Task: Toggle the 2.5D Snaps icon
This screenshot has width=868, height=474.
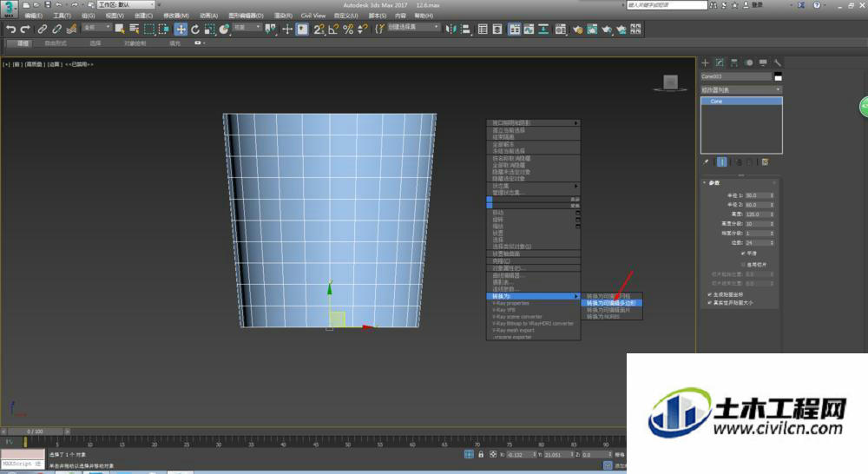Action: coord(319,30)
